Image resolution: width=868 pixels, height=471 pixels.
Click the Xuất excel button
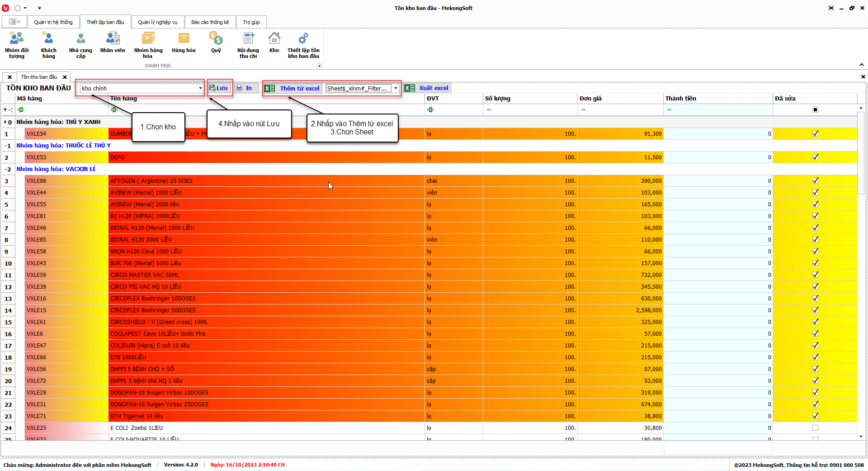pyautogui.click(x=428, y=88)
